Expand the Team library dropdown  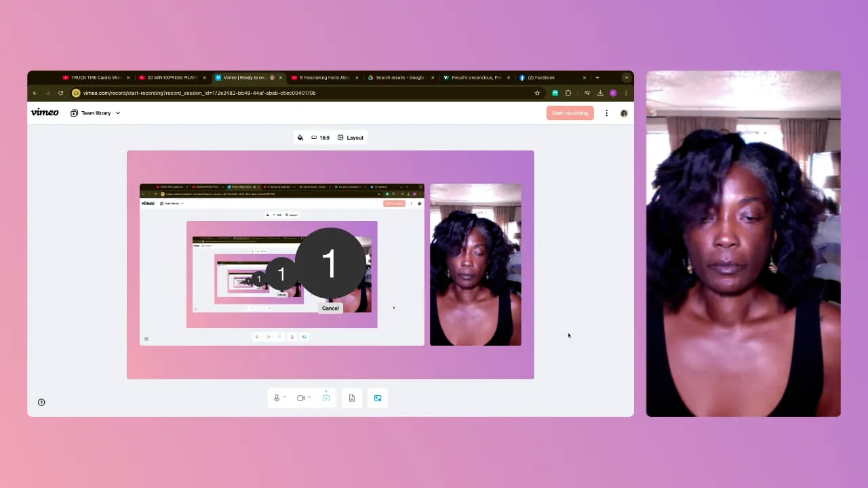click(x=96, y=113)
